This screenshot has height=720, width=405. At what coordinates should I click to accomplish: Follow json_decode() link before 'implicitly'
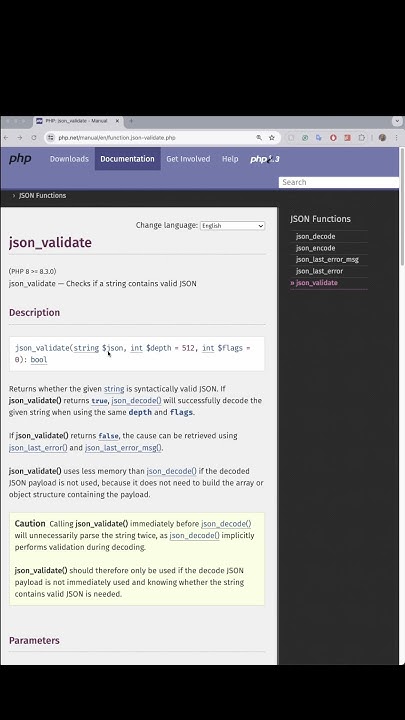(194, 536)
